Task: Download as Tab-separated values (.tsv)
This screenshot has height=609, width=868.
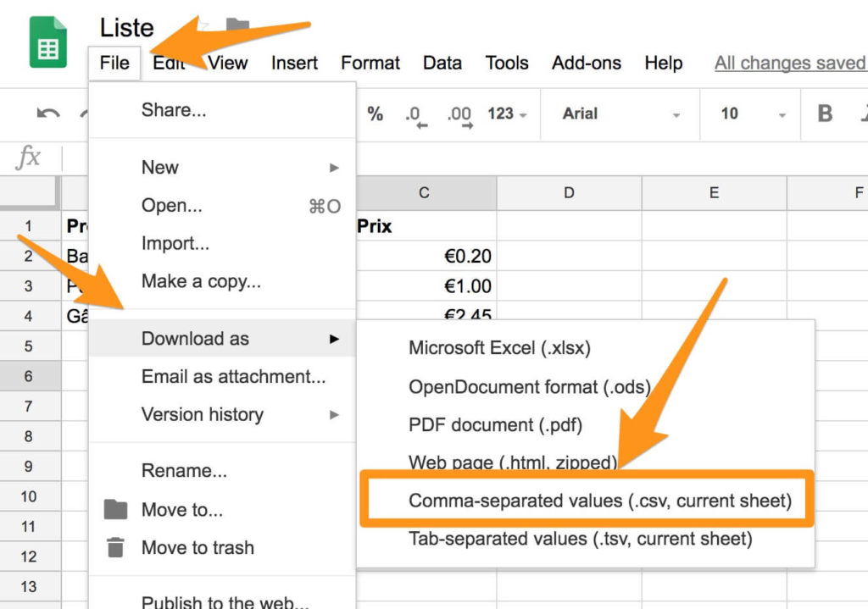Action: point(586,539)
